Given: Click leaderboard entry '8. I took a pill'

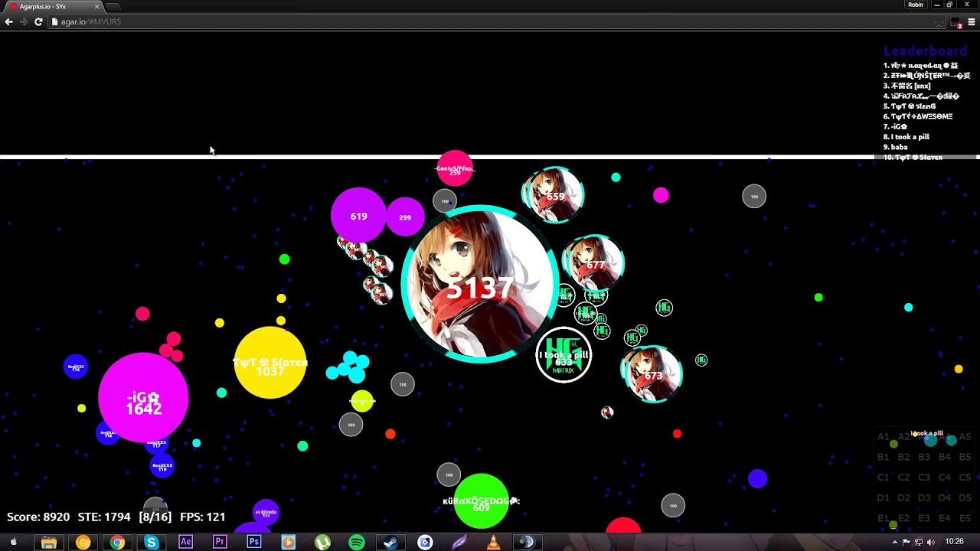Looking at the screenshot, I should [906, 136].
